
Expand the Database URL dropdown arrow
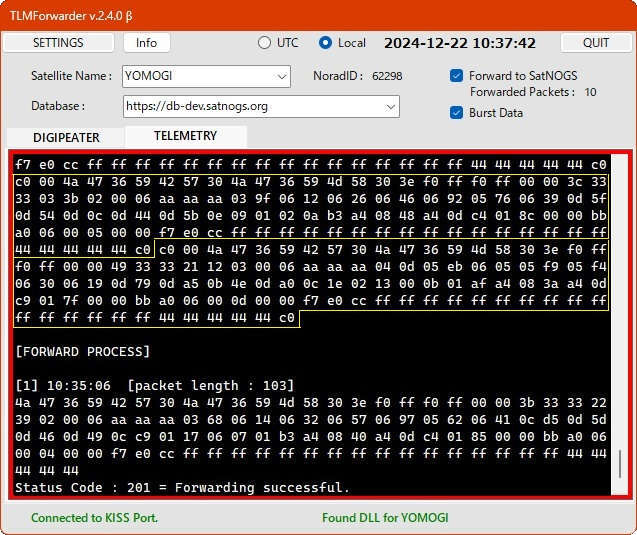coord(389,106)
